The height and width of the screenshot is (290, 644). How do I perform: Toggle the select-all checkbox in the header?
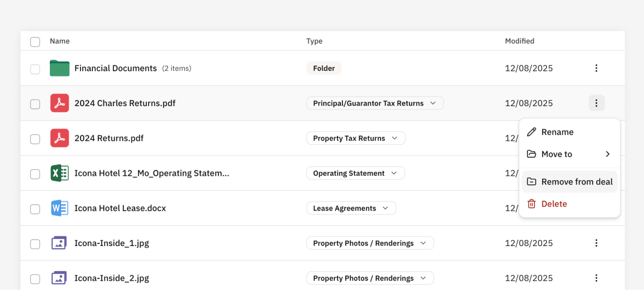35,42
